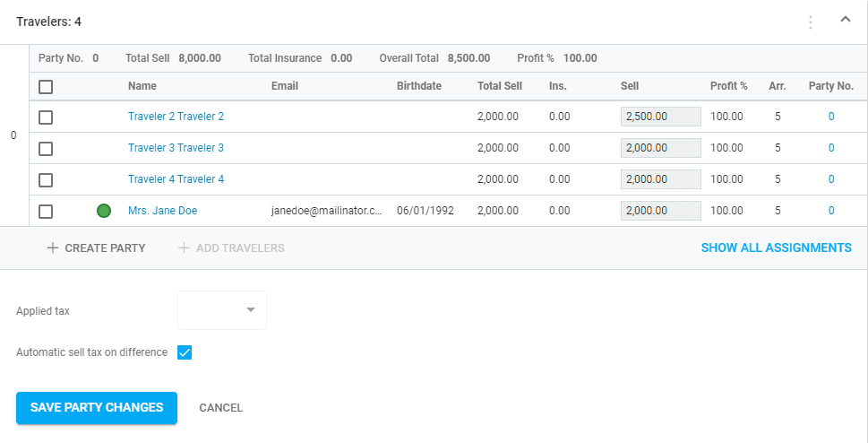The image size is (868, 443).
Task: Click the plus icon of Add Travelers
Action: tap(184, 248)
